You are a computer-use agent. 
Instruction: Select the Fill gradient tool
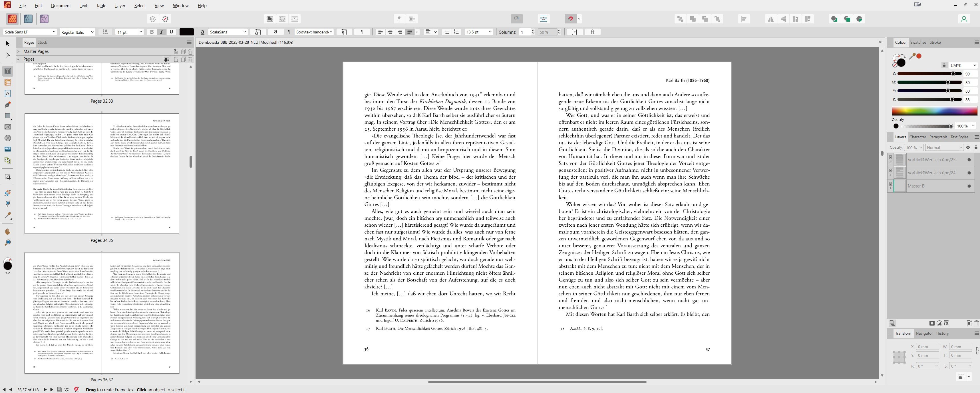pos(8,193)
